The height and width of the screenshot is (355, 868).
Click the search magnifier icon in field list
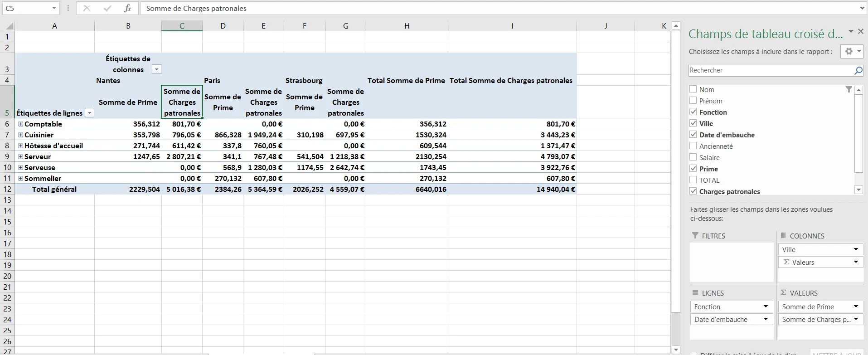858,70
